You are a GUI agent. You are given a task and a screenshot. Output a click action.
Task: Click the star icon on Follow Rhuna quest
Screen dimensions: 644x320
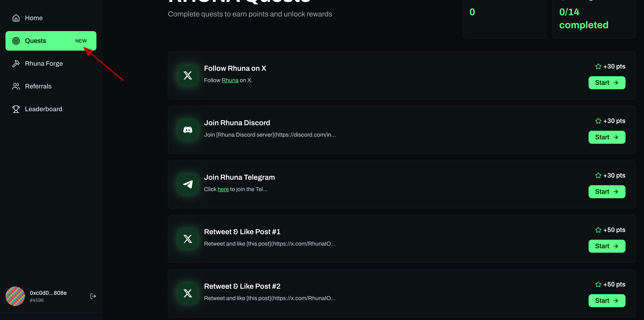(598, 66)
